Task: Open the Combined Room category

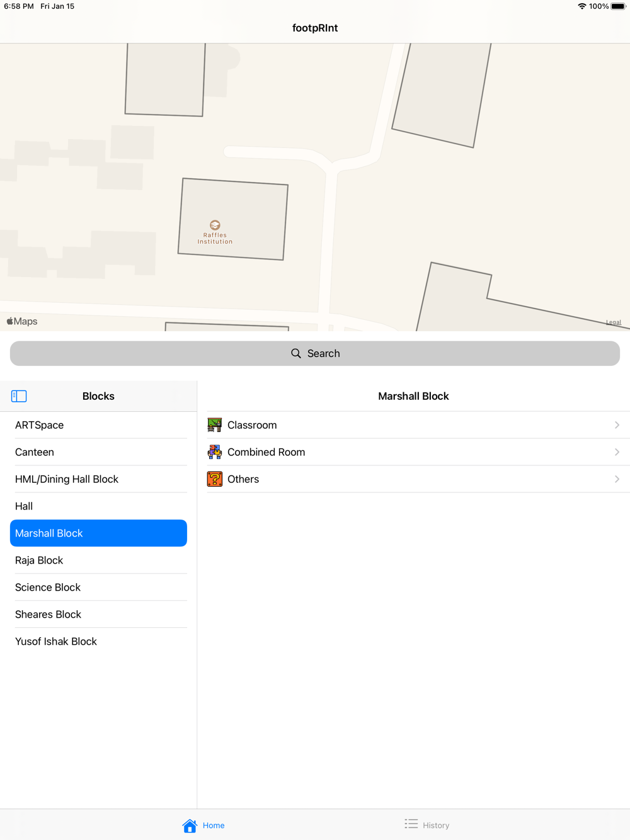Action: pos(414,452)
